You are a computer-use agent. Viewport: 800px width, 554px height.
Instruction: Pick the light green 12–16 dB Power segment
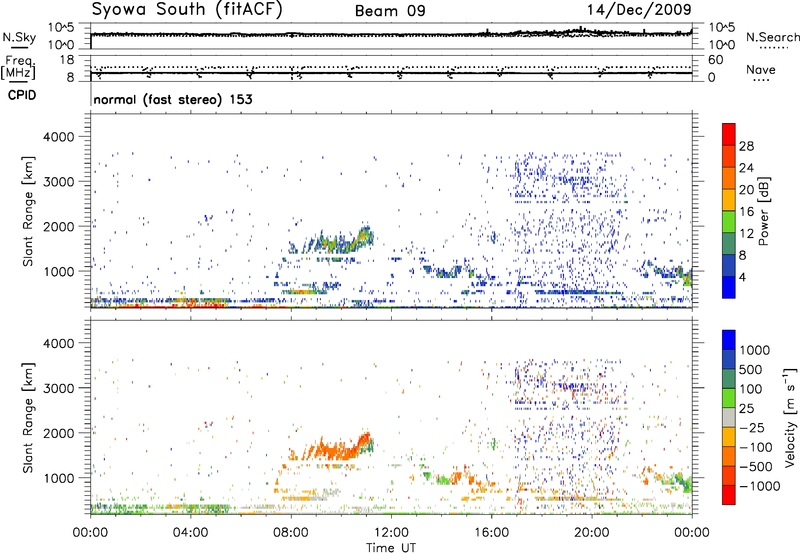[x=729, y=221]
